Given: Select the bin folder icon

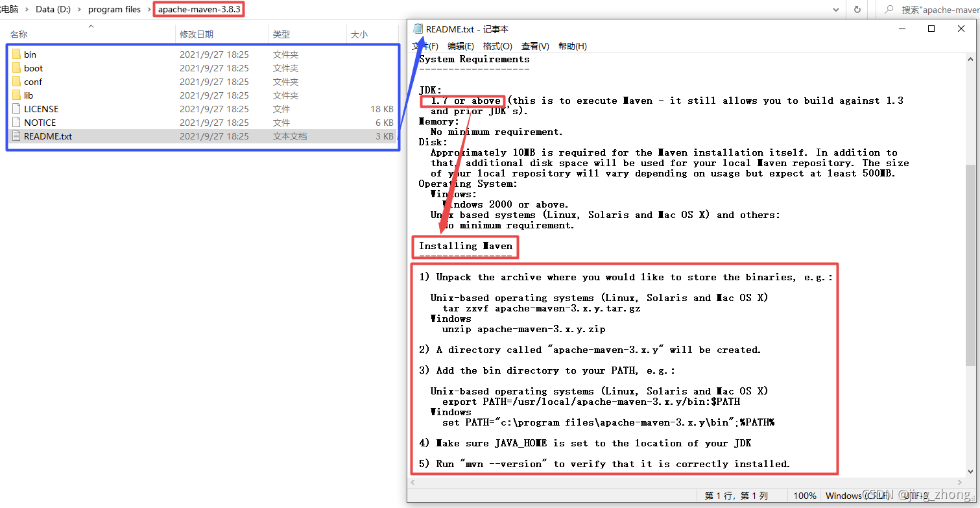Looking at the screenshot, I should pyautogui.click(x=16, y=54).
